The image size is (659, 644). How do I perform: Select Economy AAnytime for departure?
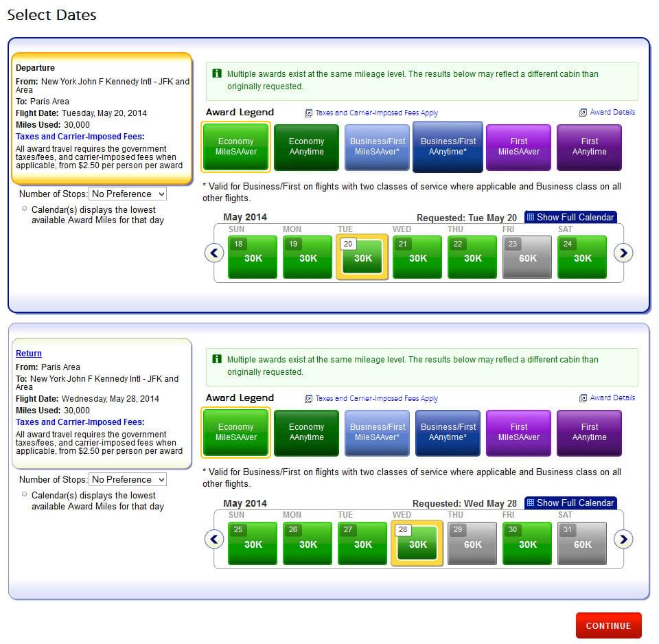pos(306,147)
